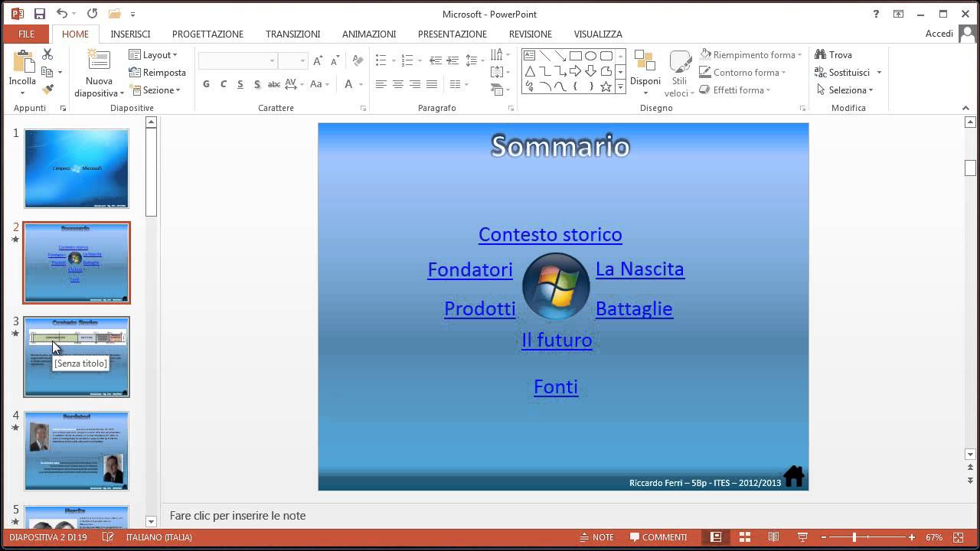Open the font size combo box

(x=292, y=60)
